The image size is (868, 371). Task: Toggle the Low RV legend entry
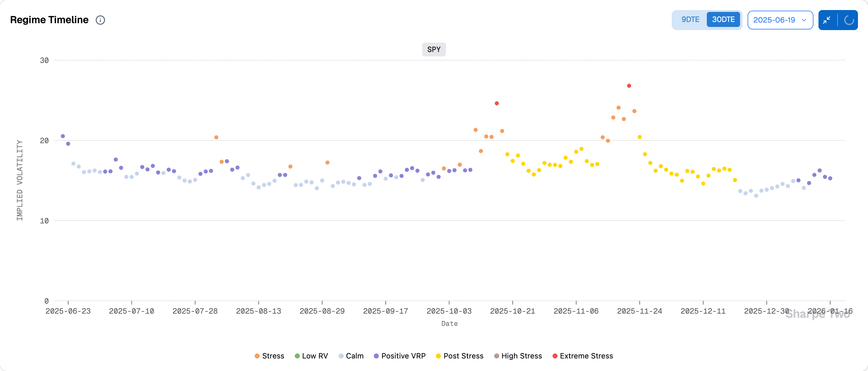pyautogui.click(x=311, y=356)
